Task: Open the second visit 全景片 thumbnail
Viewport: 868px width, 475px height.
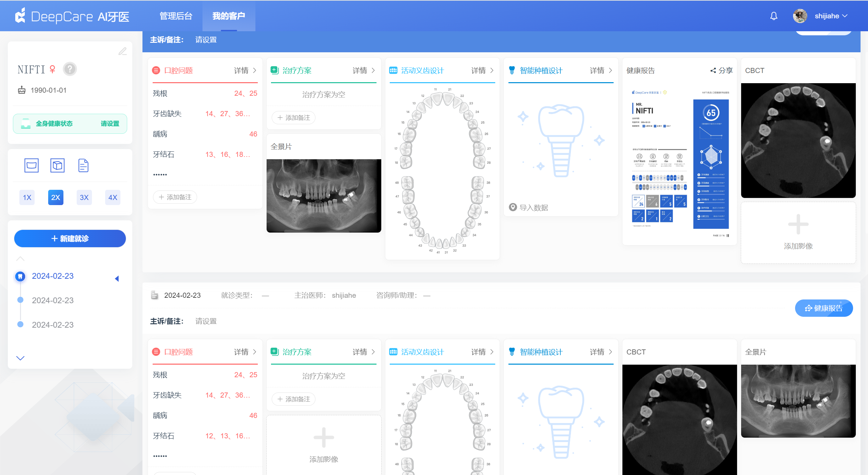Action: click(798, 401)
